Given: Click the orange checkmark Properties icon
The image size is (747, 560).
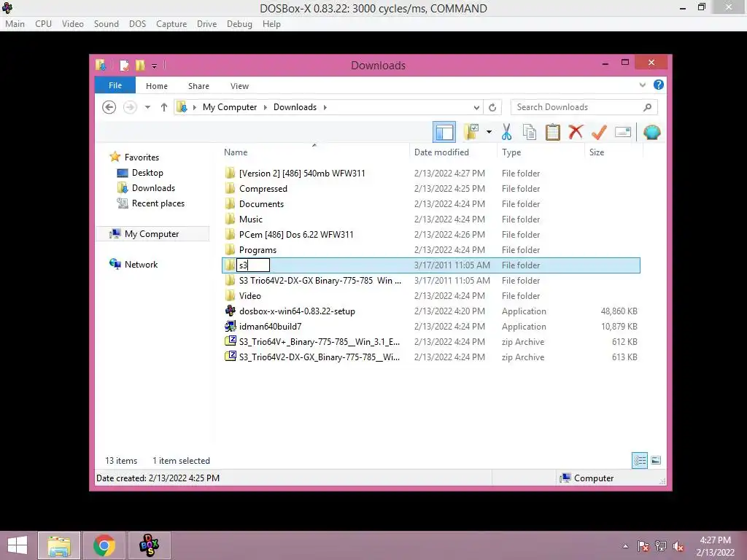Looking at the screenshot, I should point(599,132).
